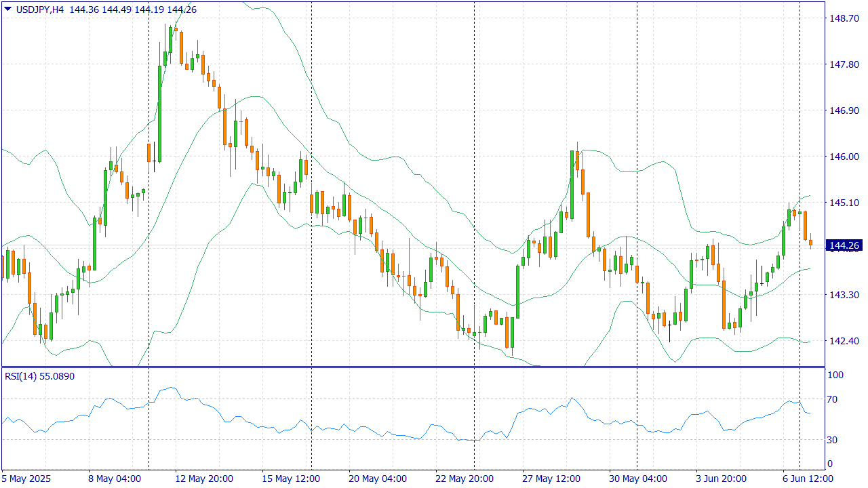The image size is (868, 488).
Task: Click the 3 Jun 20:00 time label
Action: pyautogui.click(x=722, y=479)
